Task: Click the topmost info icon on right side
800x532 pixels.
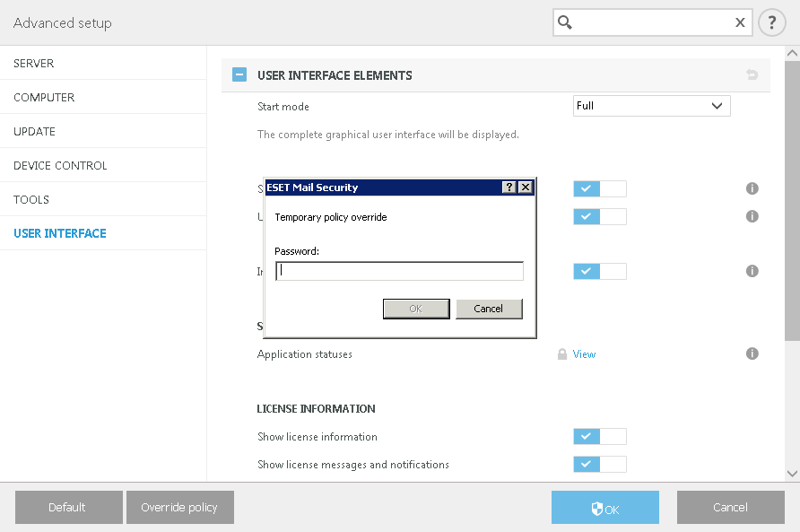Action: [x=752, y=188]
